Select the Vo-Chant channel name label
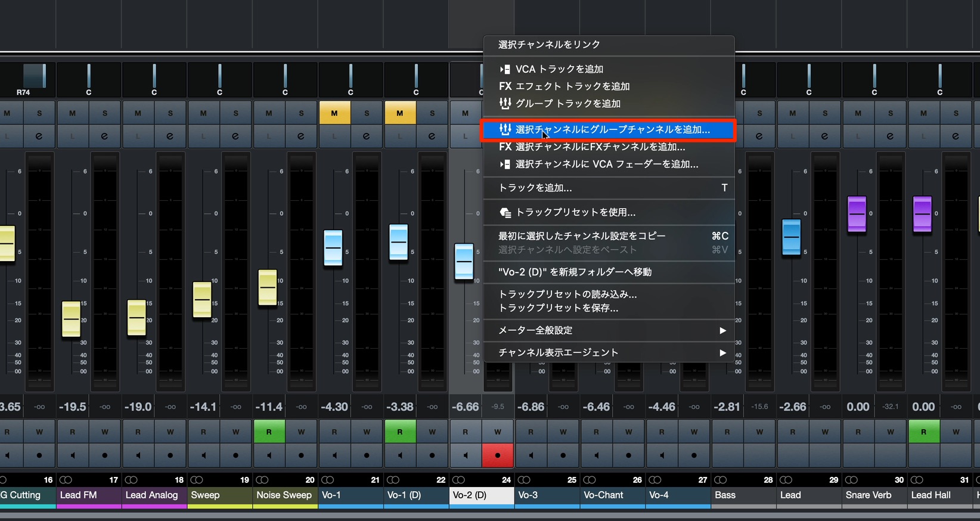The image size is (980, 521). (x=612, y=495)
